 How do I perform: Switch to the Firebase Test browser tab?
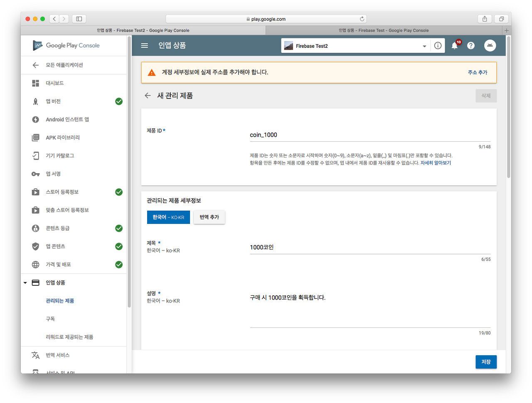pyautogui.click(x=384, y=30)
